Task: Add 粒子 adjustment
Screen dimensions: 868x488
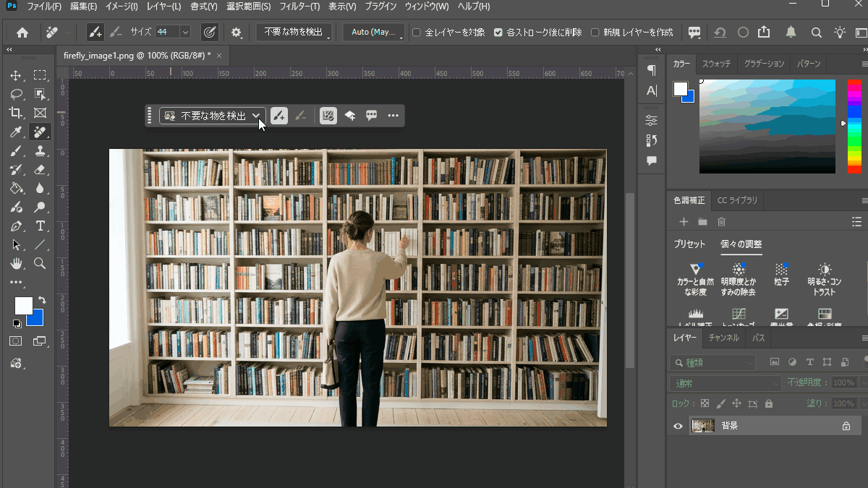Action: [781, 274]
